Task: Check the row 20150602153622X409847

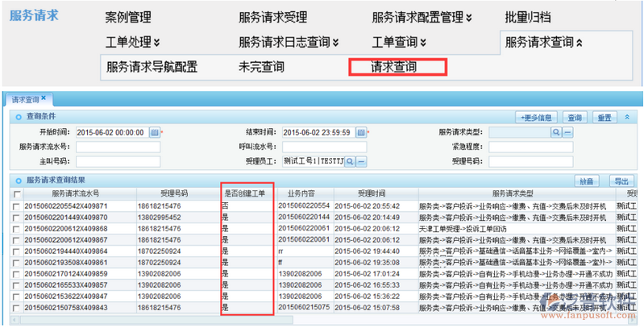Action: tap(16, 297)
